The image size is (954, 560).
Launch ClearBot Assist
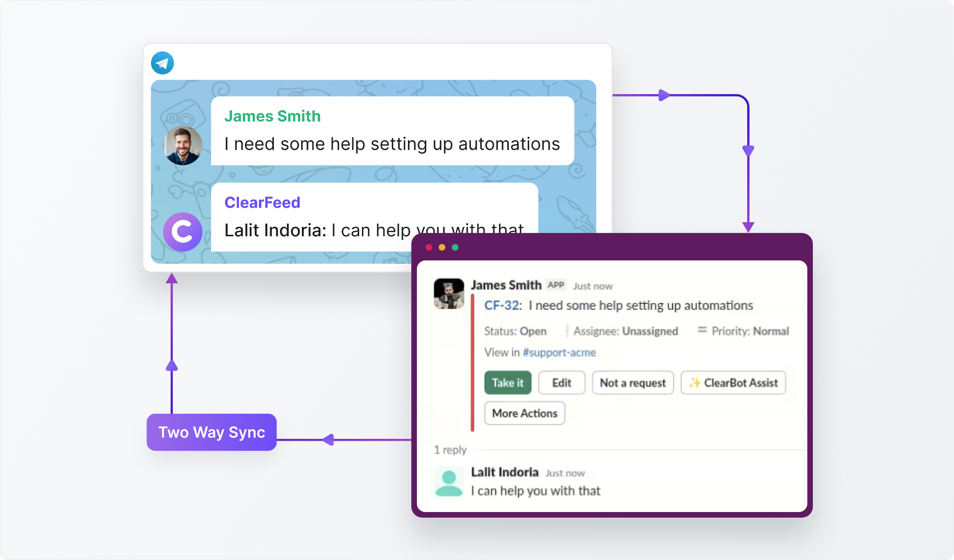pyautogui.click(x=733, y=382)
